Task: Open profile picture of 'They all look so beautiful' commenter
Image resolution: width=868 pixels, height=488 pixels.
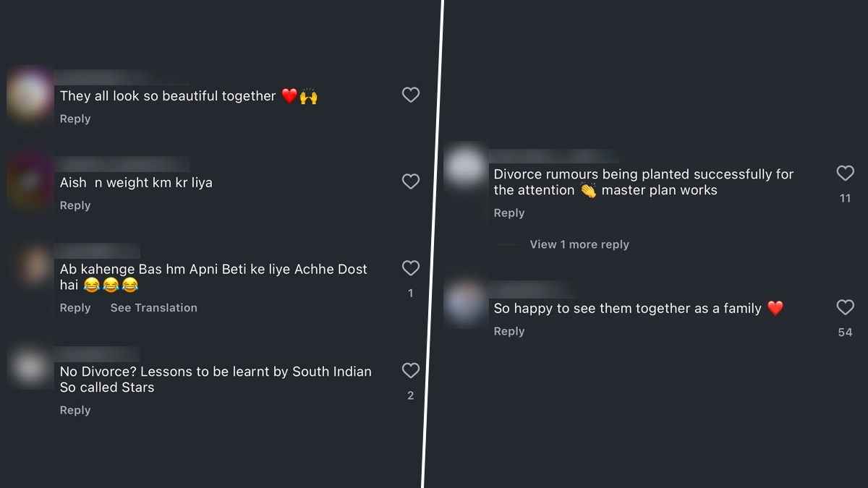Action: click(30, 93)
